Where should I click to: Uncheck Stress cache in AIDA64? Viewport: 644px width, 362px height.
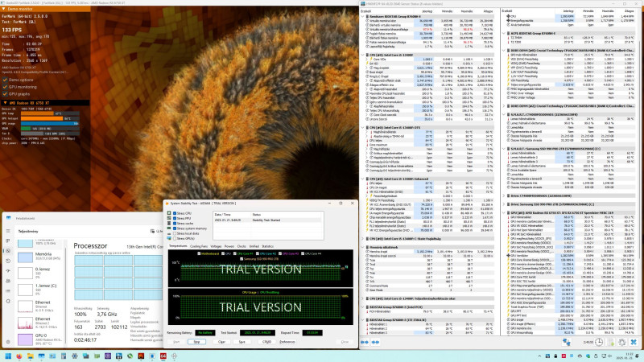[x=175, y=224]
